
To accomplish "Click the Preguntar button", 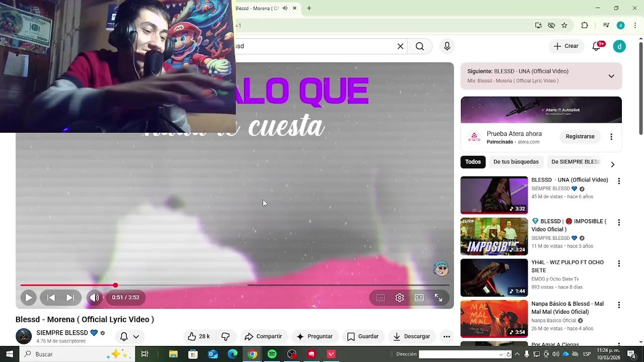I will tap(314, 336).
